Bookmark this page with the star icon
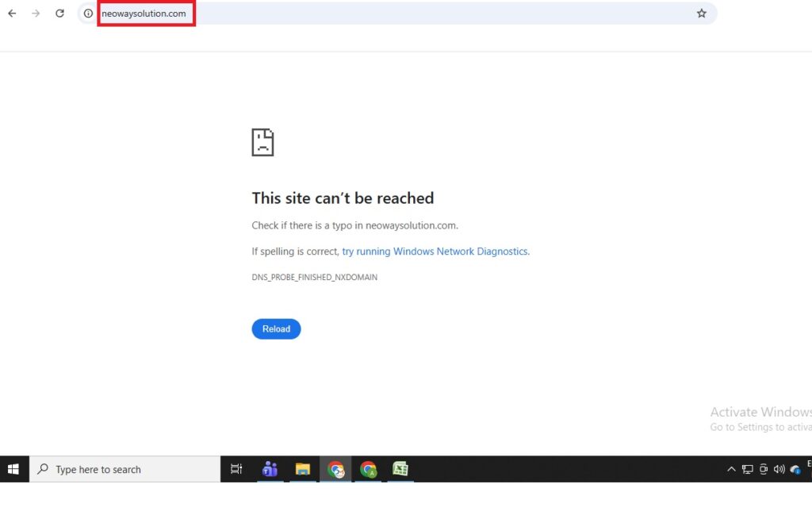The height and width of the screenshot is (511, 812). tap(701, 13)
